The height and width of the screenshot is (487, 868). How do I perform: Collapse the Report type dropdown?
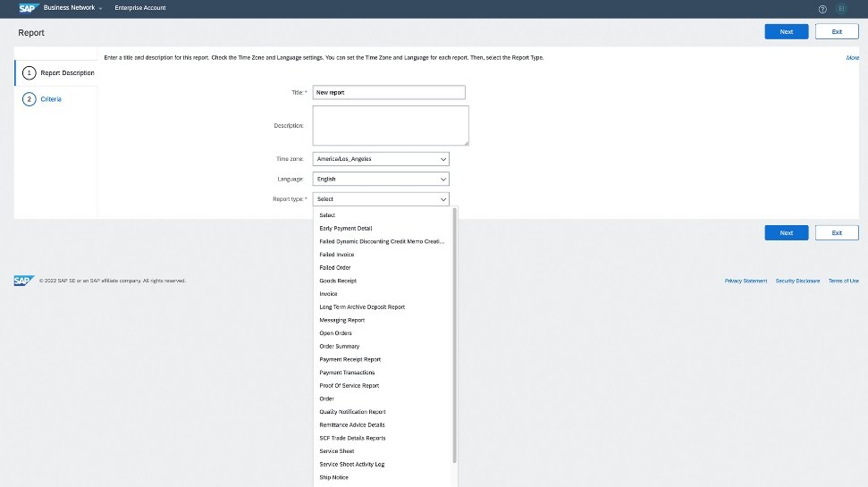[381, 199]
